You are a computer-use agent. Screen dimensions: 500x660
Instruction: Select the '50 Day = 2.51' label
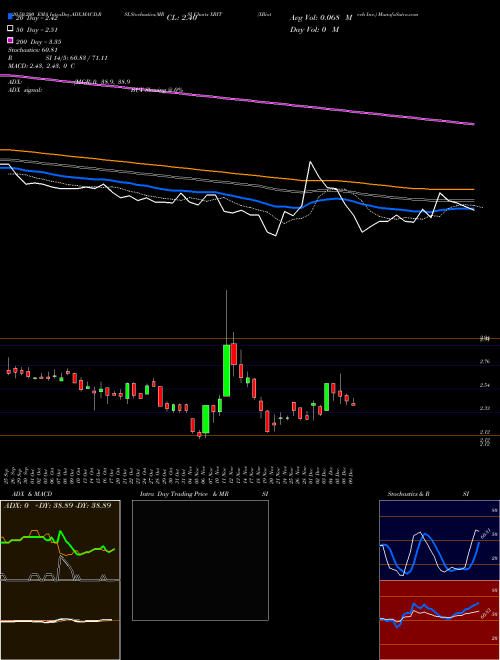pos(36,30)
